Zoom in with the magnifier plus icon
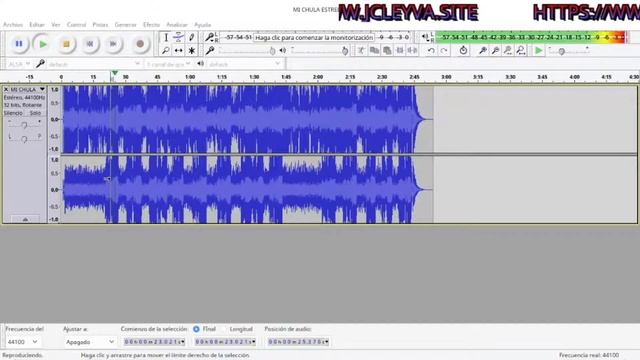This screenshot has height=360, width=640. pyautogui.click(x=482, y=51)
